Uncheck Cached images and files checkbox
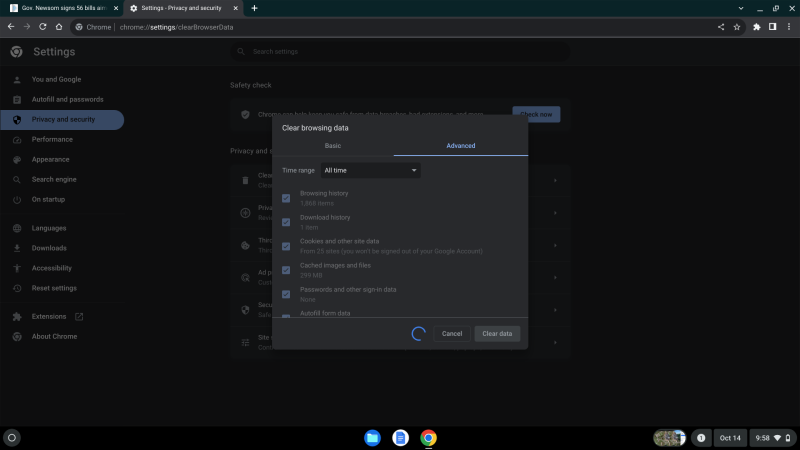Screen dimensions: 800x450 click(286, 270)
